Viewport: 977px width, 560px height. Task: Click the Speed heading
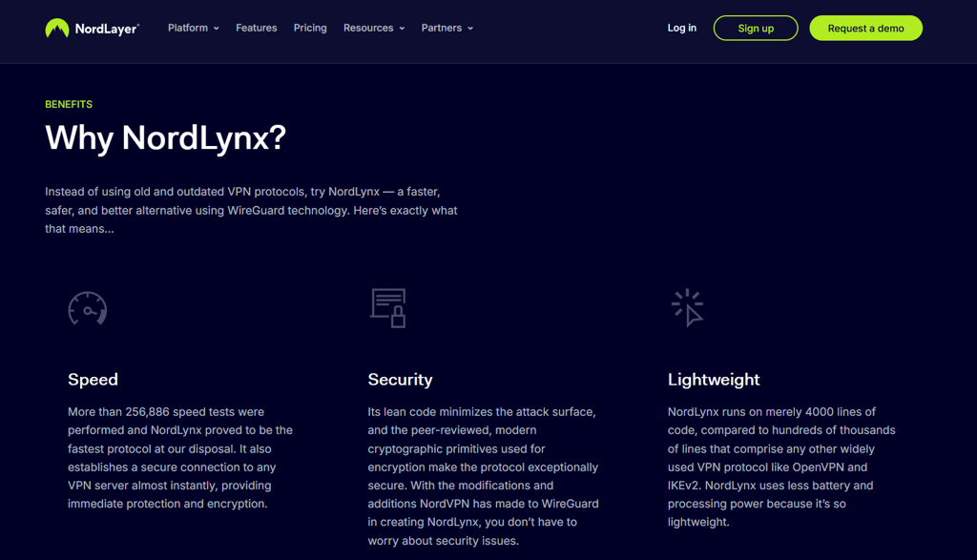coord(93,380)
